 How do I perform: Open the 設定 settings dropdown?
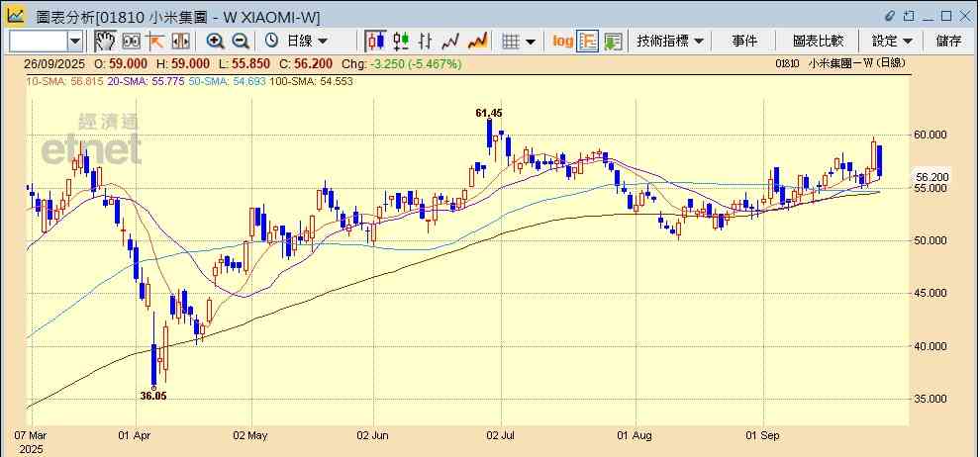tap(893, 42)
